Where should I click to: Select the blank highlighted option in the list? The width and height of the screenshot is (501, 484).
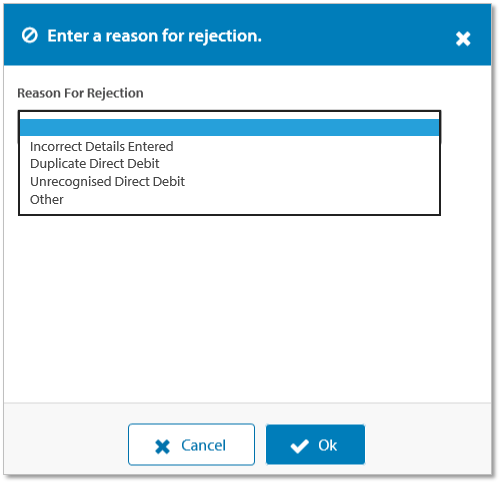[x=229, y=128]
